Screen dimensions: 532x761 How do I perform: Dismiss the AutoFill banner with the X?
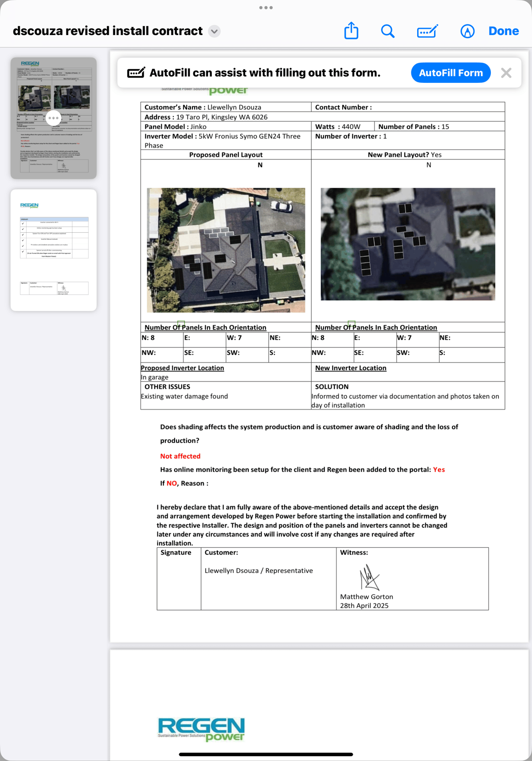click(x=506, y=73)
